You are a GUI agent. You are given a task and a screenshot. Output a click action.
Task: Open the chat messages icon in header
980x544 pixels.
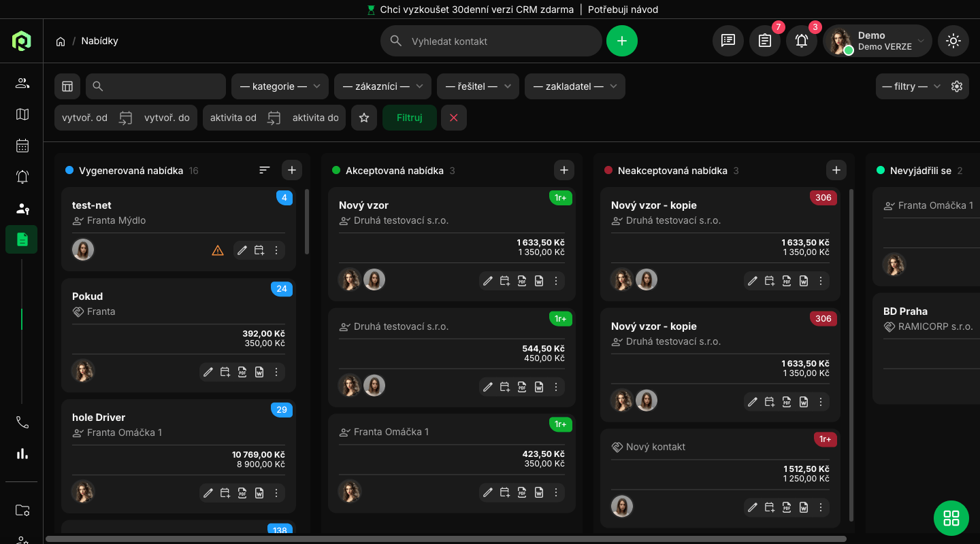(728, 41)
